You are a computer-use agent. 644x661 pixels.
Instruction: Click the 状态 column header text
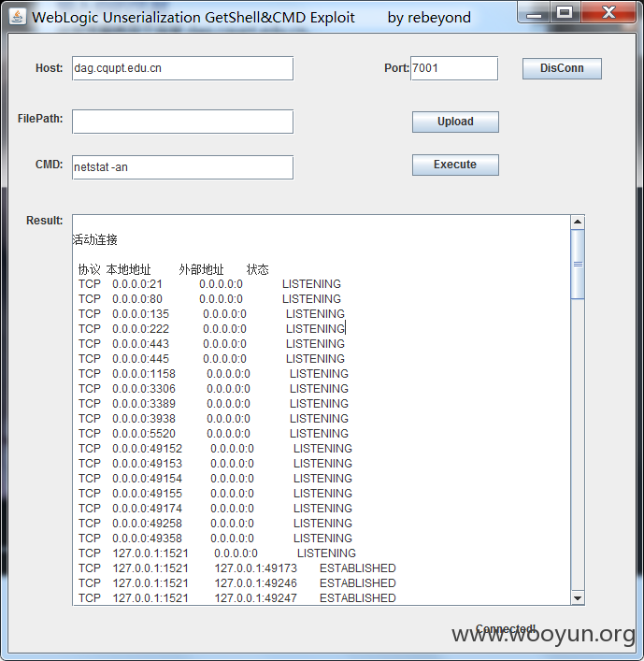[258, 270]
